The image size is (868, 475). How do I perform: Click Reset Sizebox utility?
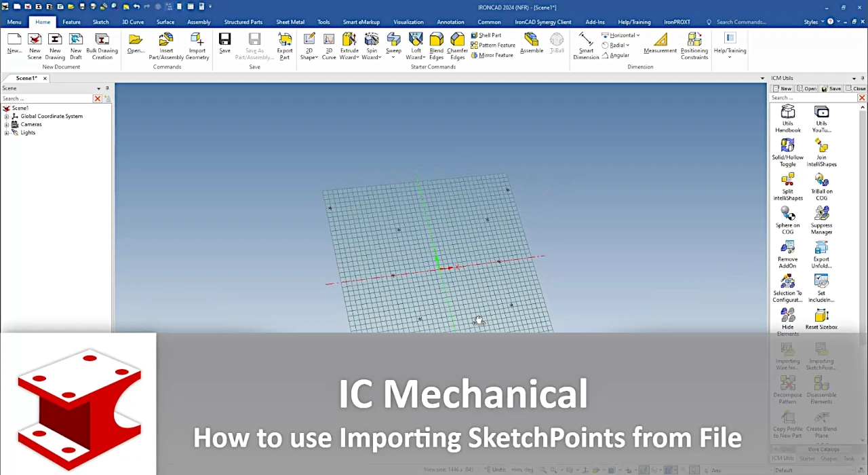821,320
